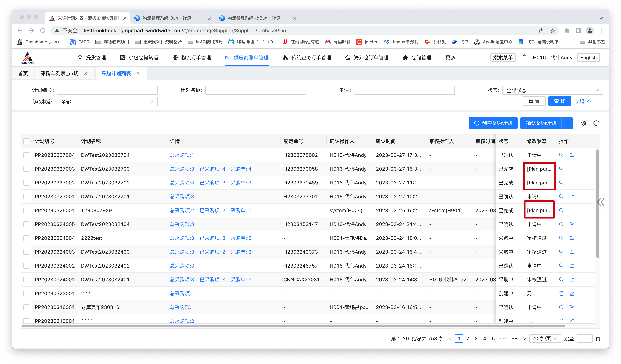Click the table settings gear icon
The width and height of the screenshot is (621, 364).
coord(583,123)
